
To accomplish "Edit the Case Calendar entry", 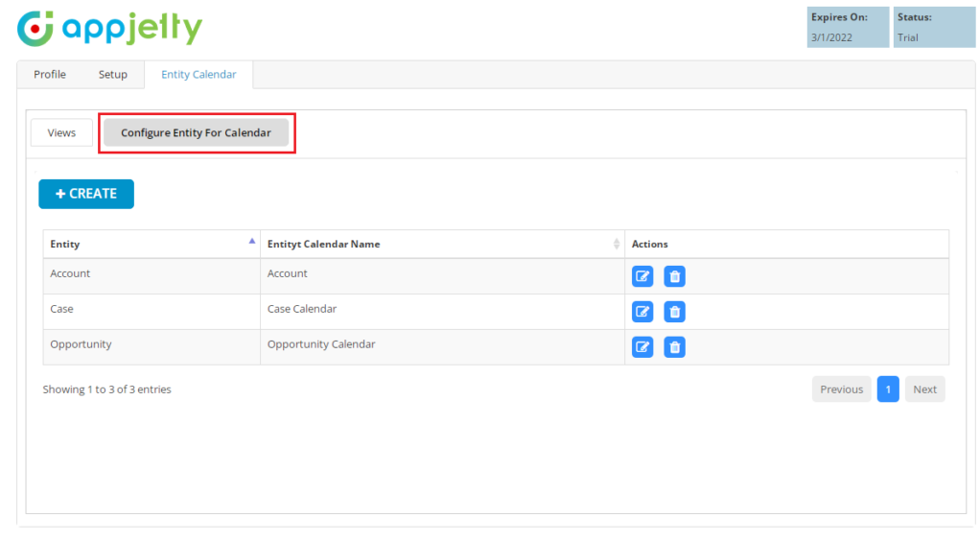I will (x=642, y=312).
